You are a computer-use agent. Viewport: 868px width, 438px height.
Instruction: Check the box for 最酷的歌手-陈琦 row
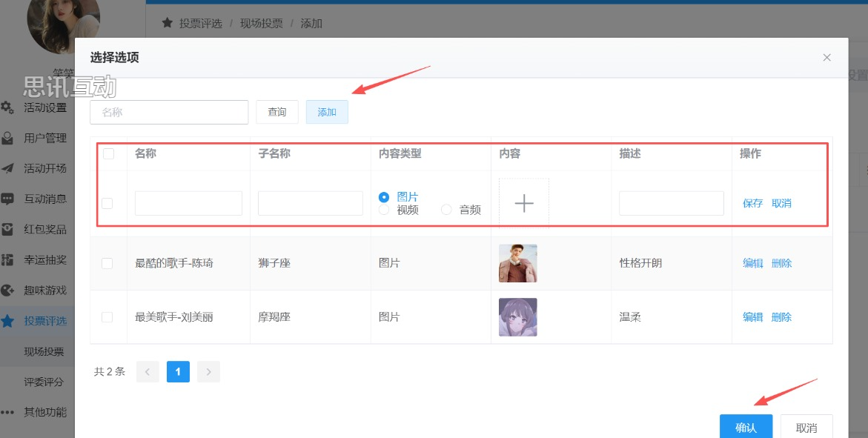pos(107,263)
